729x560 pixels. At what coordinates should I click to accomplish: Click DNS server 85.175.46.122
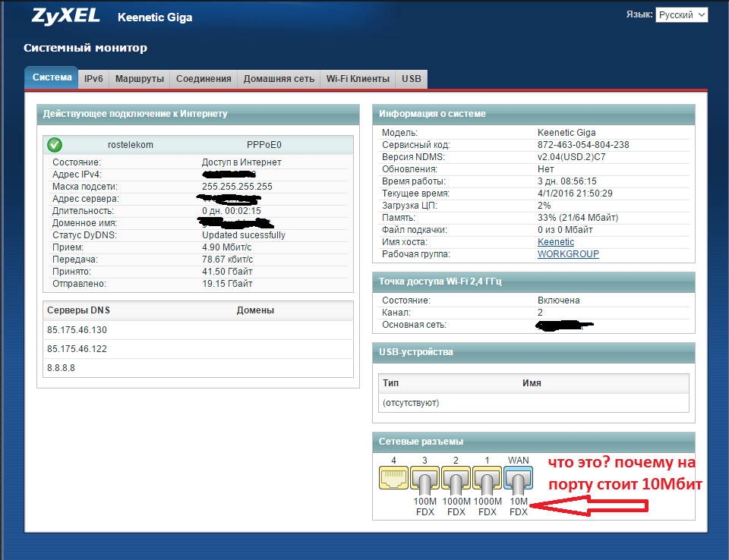pyautogui.click(x=77, y=349)
